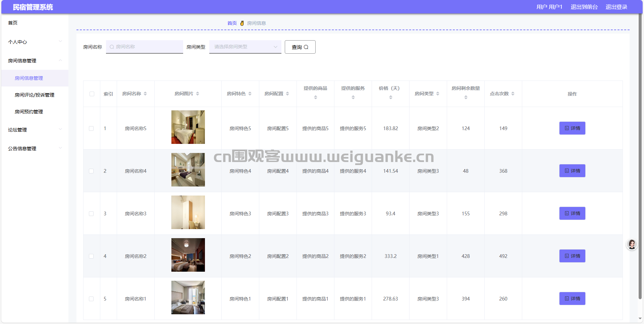644x324 pixels.
Task: Click the 房间配置4 cell
Action: tap(278, 171)
